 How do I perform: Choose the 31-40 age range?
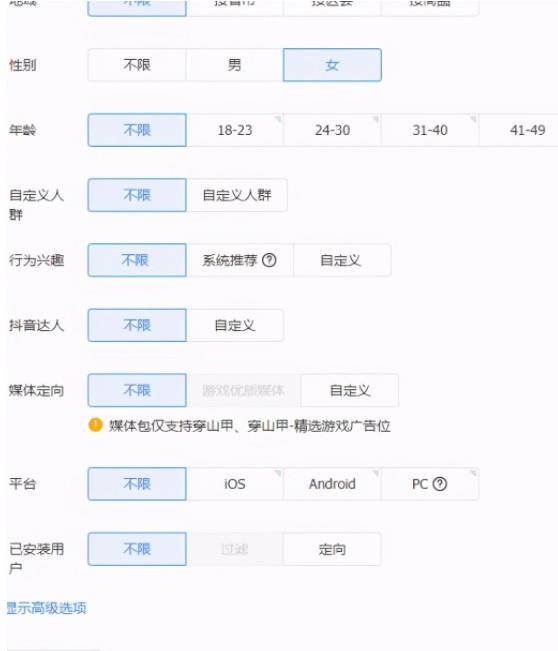430,130
